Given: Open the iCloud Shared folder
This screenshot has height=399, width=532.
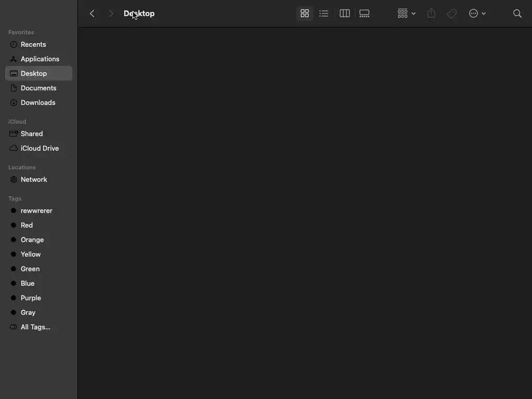Looking at the screenshot, I should (38, 134).
